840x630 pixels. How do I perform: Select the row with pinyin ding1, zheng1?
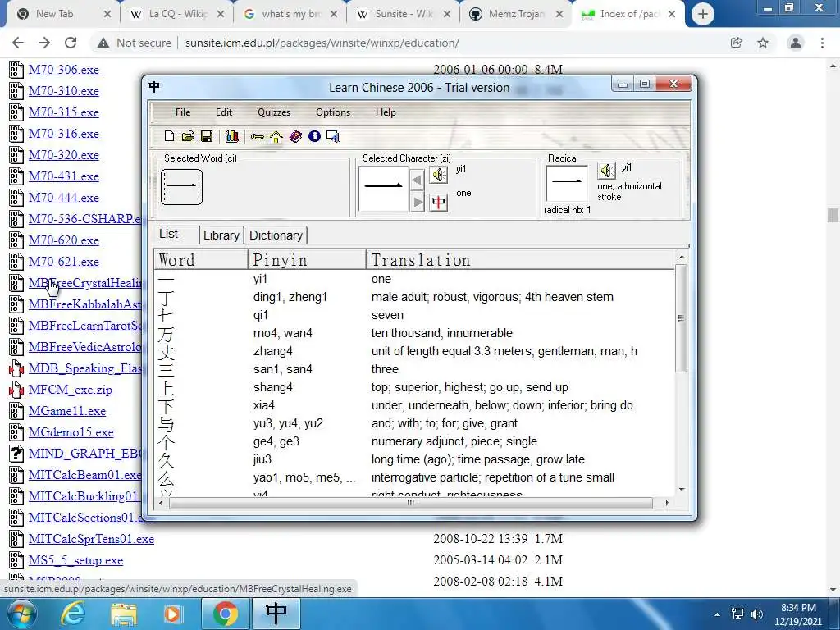tap(414, 297)
